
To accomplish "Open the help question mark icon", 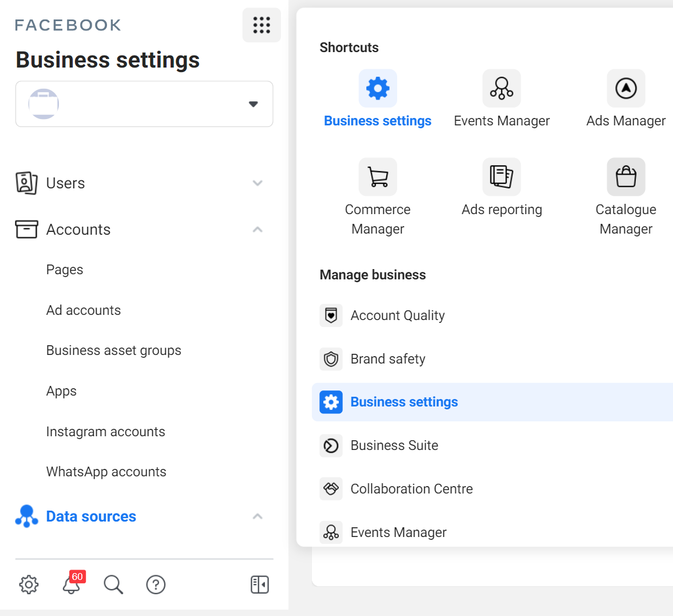I will coord(156,585).
